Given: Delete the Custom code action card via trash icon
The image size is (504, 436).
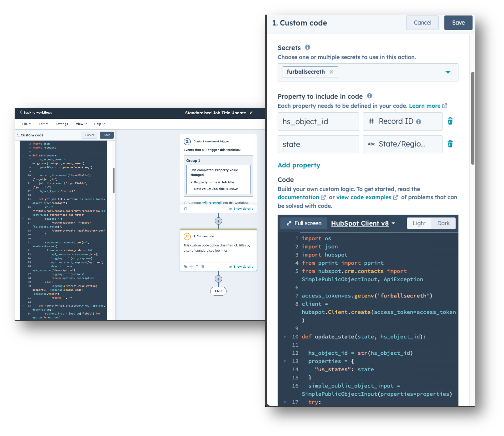Looking at the screenshot, I should 203,266.
